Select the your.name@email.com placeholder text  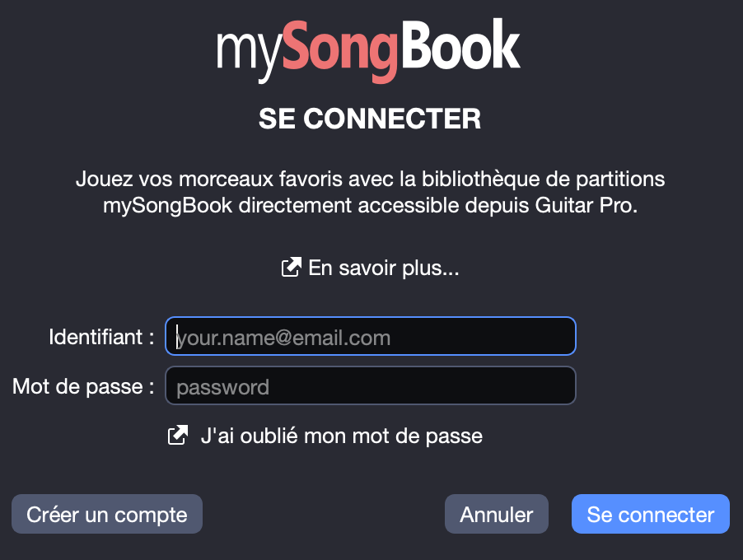click(283, 338)
